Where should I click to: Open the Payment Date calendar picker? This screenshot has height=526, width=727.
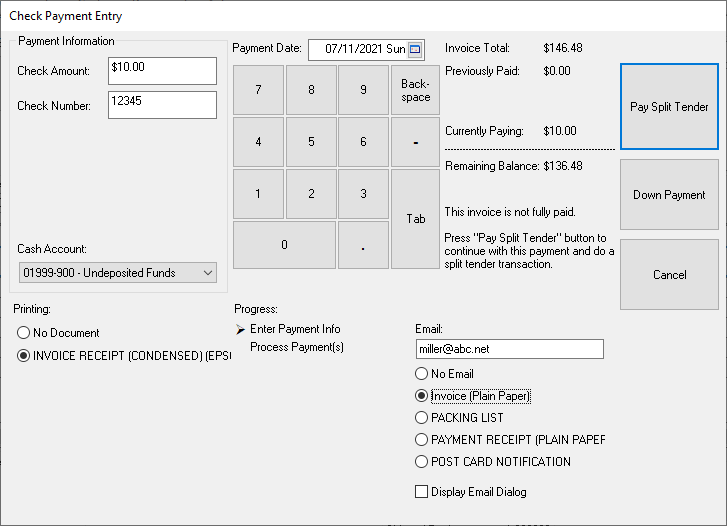416,49
